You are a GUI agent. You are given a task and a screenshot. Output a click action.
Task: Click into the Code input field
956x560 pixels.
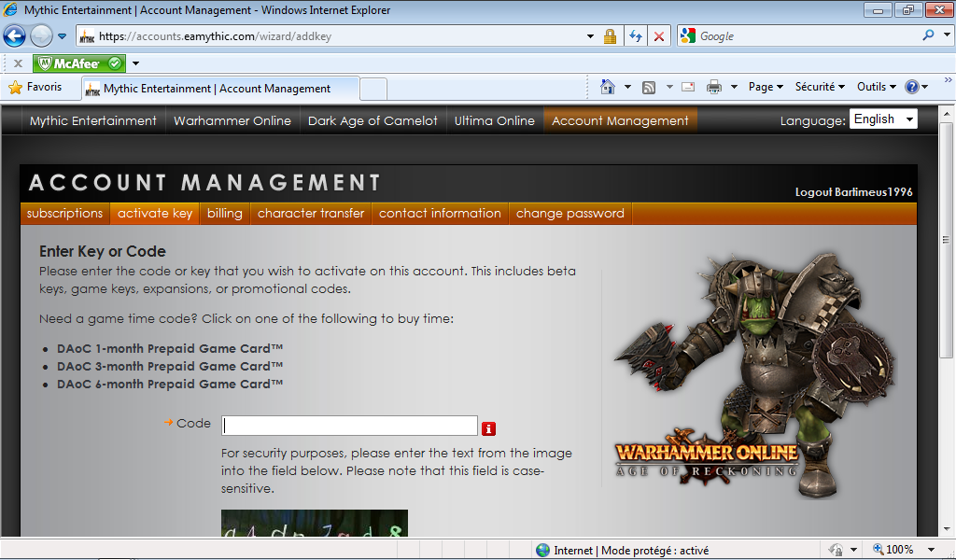349,426
